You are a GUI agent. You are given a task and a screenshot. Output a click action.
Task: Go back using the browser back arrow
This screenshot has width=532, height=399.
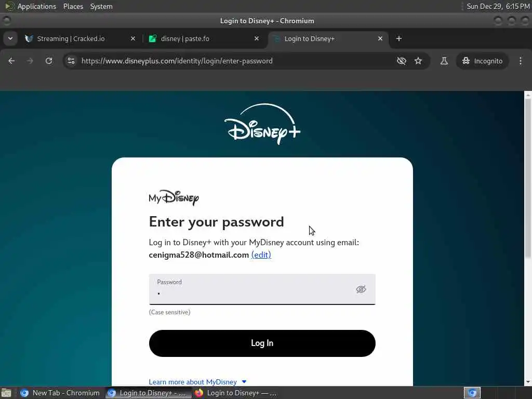coord(11,61)
